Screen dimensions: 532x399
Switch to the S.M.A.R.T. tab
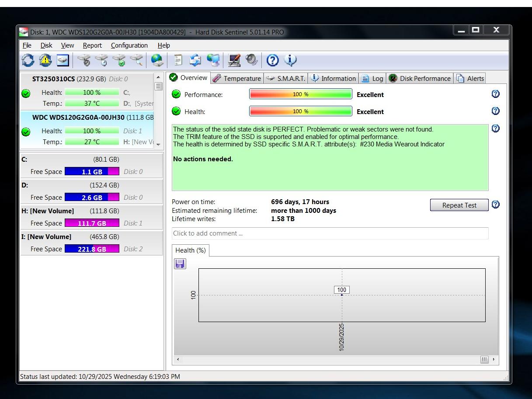pos(286,78)
